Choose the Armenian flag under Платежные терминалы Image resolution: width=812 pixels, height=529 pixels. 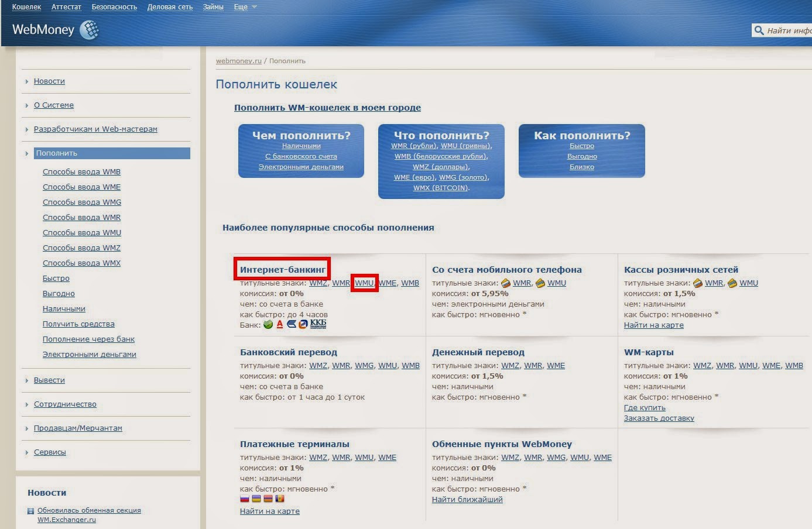268,499
